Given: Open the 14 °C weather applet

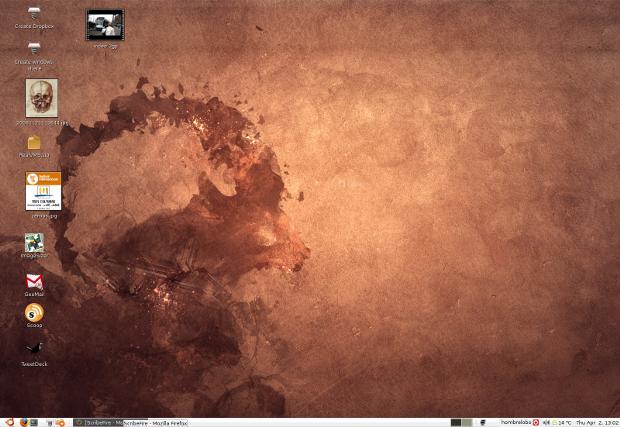Looking at the screenshot, I should click(562, 423).
